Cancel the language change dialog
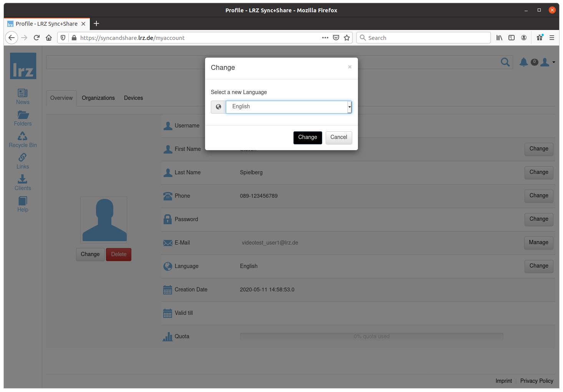This screenshot has width=563, height=392. click(338, 137)
